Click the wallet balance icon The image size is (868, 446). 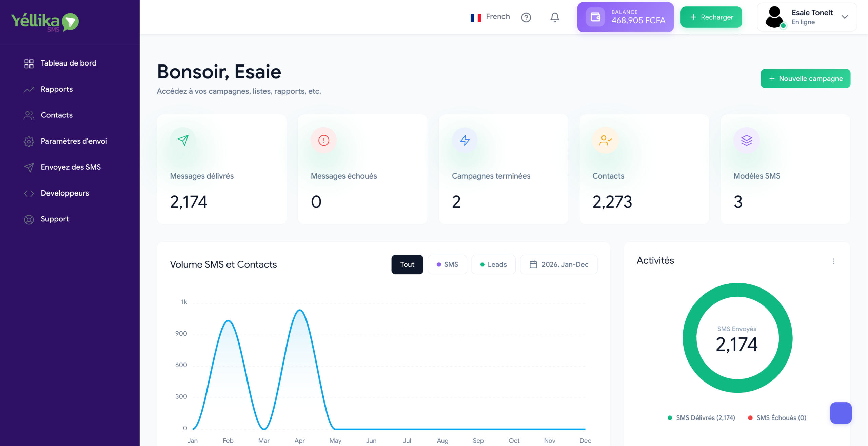(x=595, y=17)
